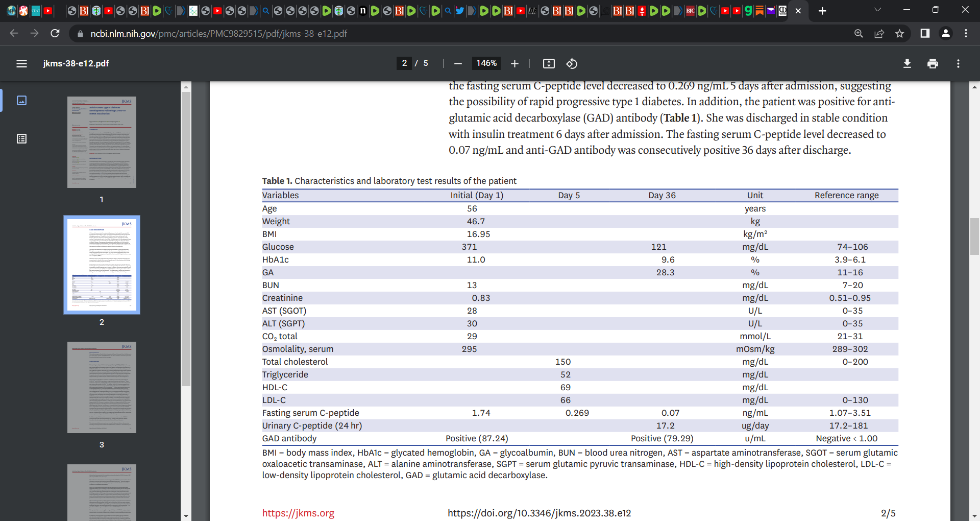Screen dimensions: 980x521
Task: Click the Osmolality, serum row
Action: (580, 349)
